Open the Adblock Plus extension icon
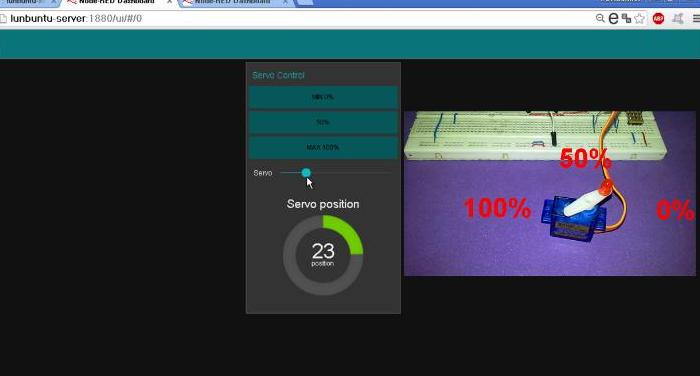This screenshot has width=700, height=376. click(x=658, y=18)
